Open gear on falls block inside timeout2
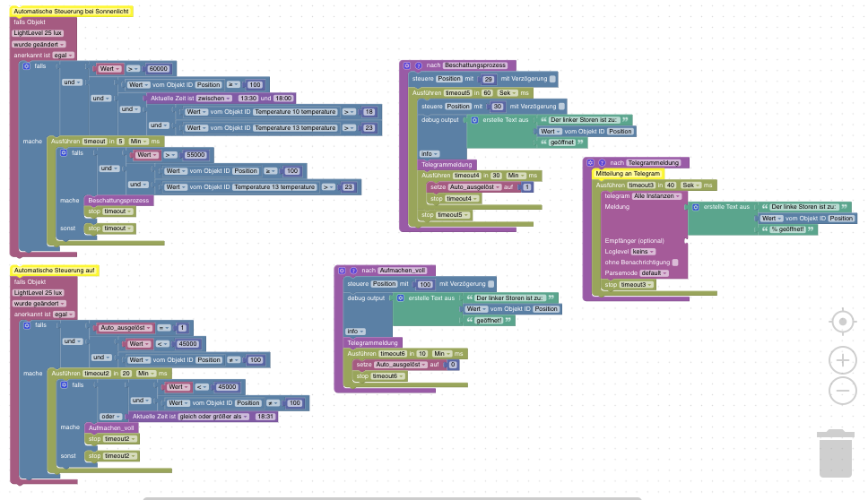This screenshot has height=500, width=868. pos(64,384)
